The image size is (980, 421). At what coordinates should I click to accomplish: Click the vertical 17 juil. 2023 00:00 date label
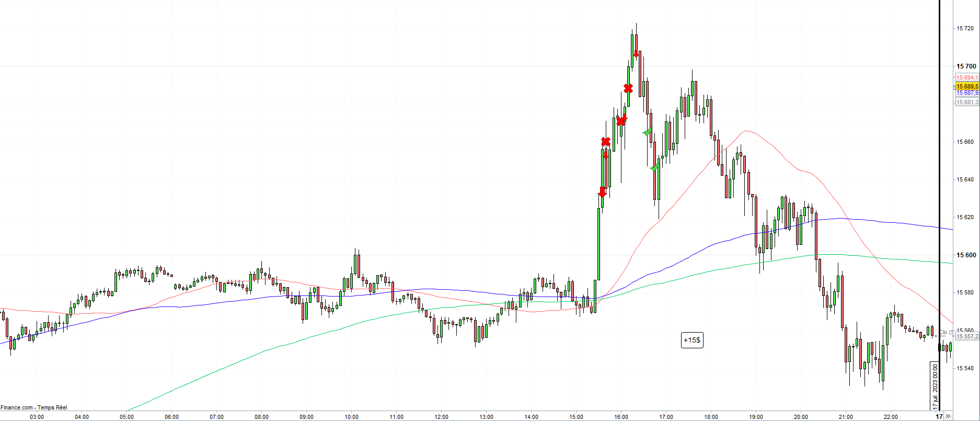[x=935, y=387]
